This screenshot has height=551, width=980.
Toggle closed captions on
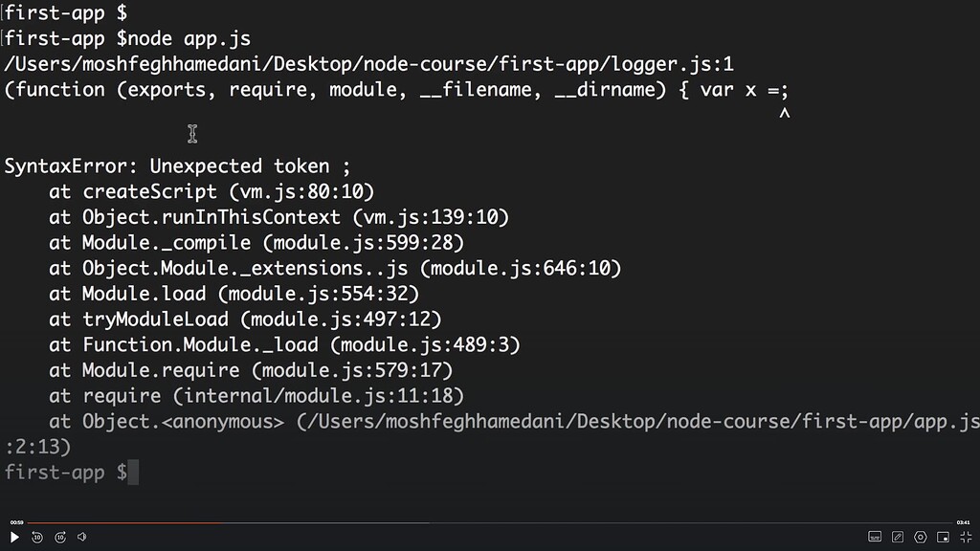point(876,537)
